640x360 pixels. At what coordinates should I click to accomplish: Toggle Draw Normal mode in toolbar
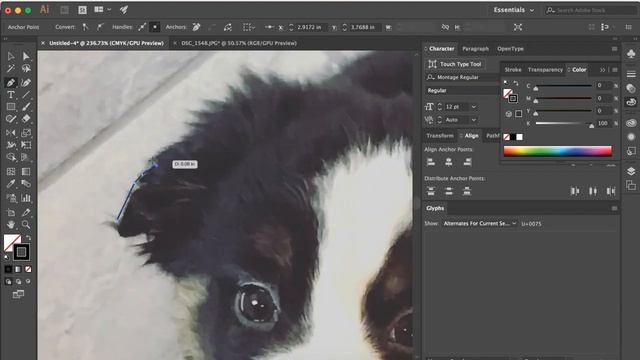[8, 282]
